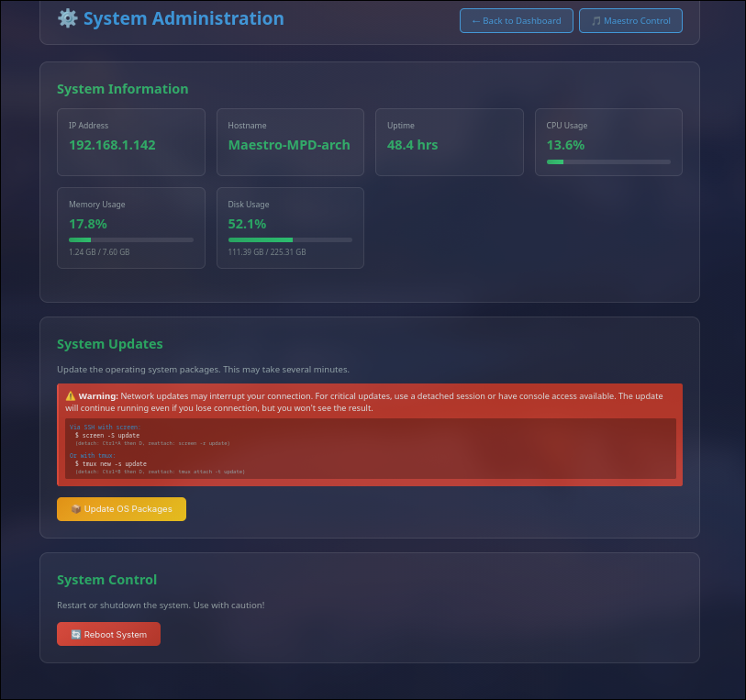
Task: Click the screen -S update command line
Action: [x=107, y=435]
